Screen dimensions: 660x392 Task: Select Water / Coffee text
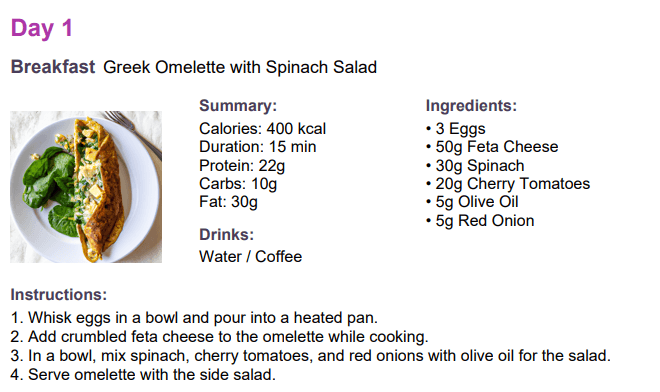(250, 257)
